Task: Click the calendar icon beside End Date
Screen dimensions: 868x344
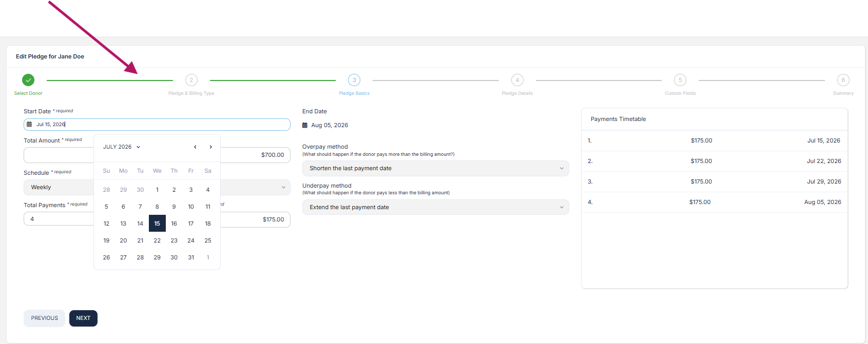Action: pos(305,125)
